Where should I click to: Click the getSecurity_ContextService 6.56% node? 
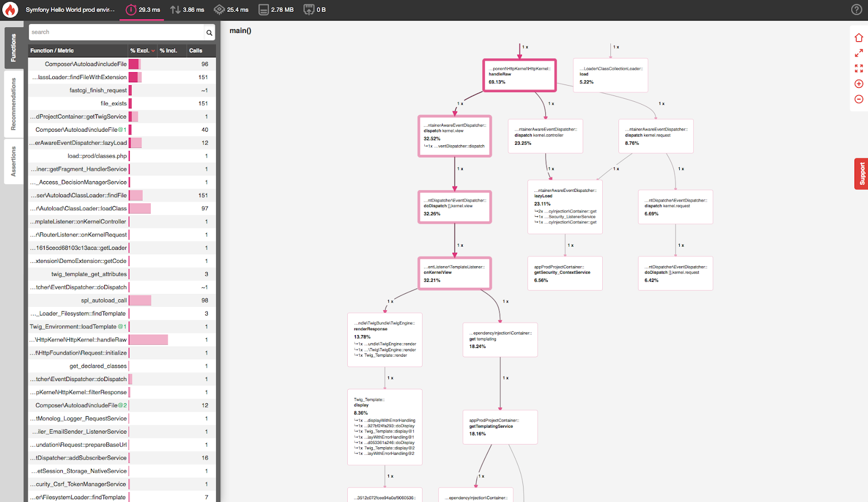(565, 274)
